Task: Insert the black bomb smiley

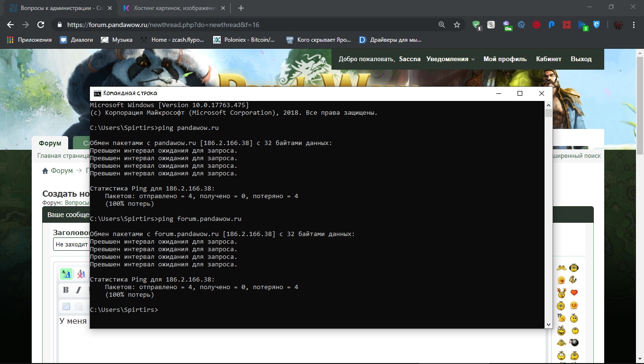Action: pos(574,343)
